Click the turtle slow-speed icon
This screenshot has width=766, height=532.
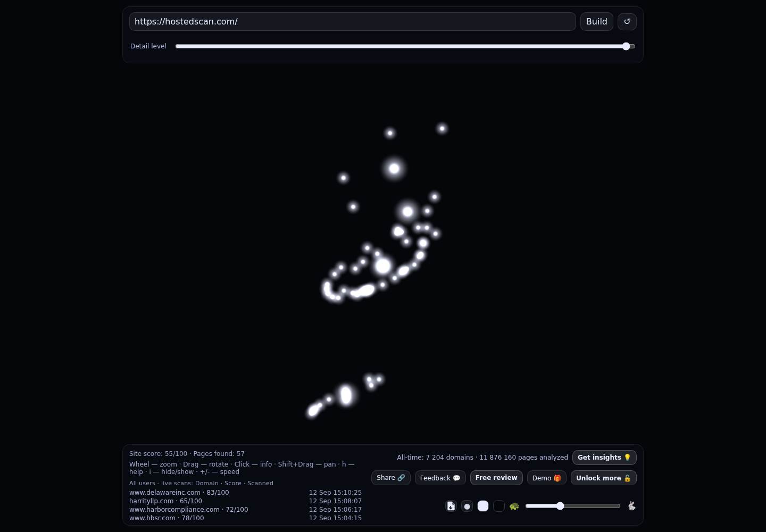point(514,506)
